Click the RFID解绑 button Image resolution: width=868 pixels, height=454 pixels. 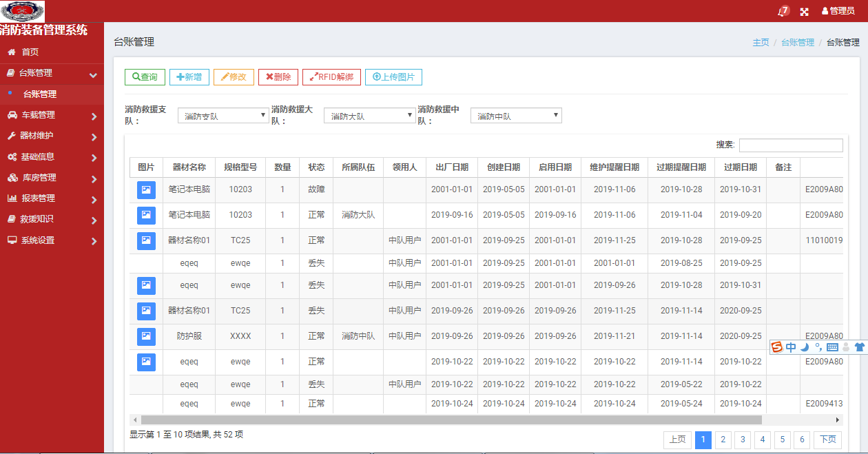click(x=331, y=77)
